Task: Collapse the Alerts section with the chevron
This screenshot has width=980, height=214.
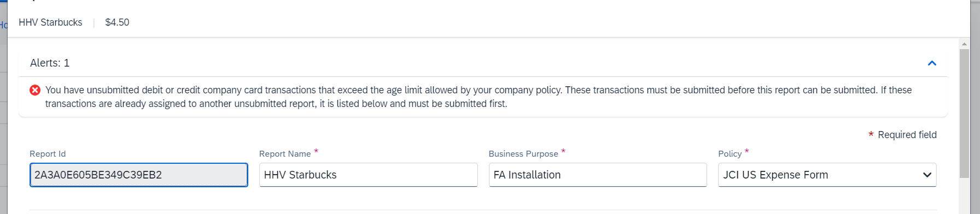Action: coord(932,63)
